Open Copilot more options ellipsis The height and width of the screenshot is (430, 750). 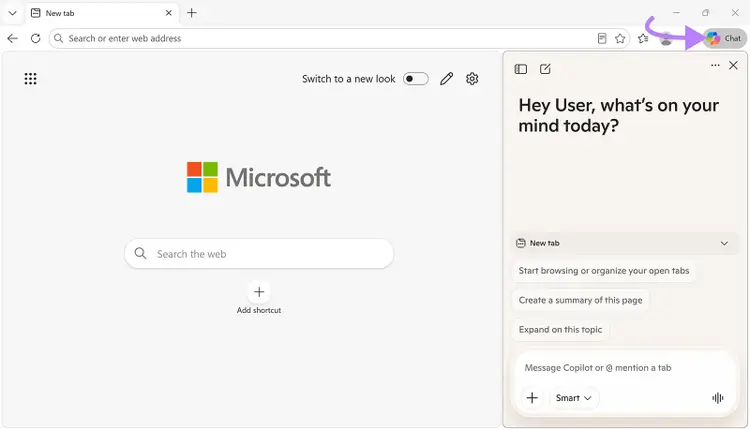pos(715,65)
